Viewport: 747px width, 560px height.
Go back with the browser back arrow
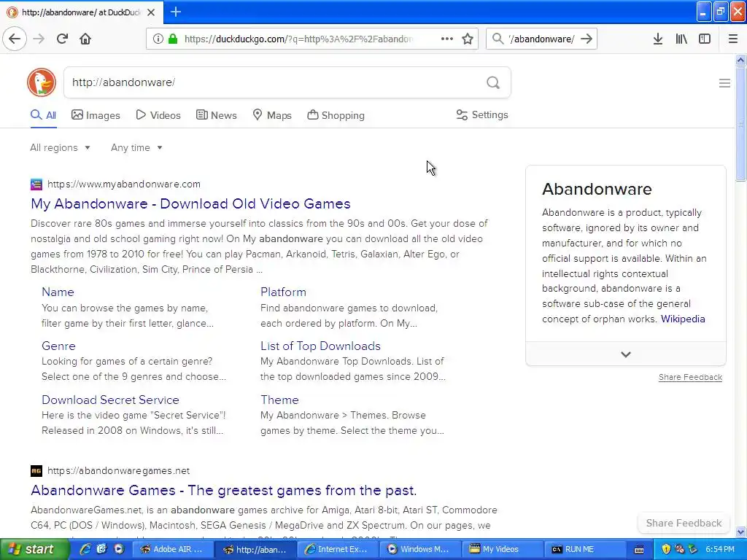(15, 39)
